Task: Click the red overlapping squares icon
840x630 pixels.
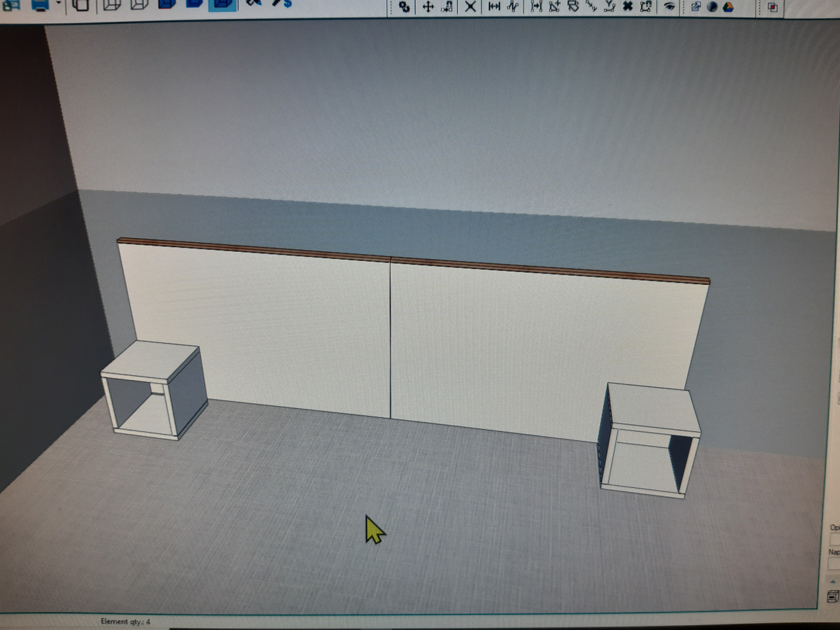Action: point(773,7)
